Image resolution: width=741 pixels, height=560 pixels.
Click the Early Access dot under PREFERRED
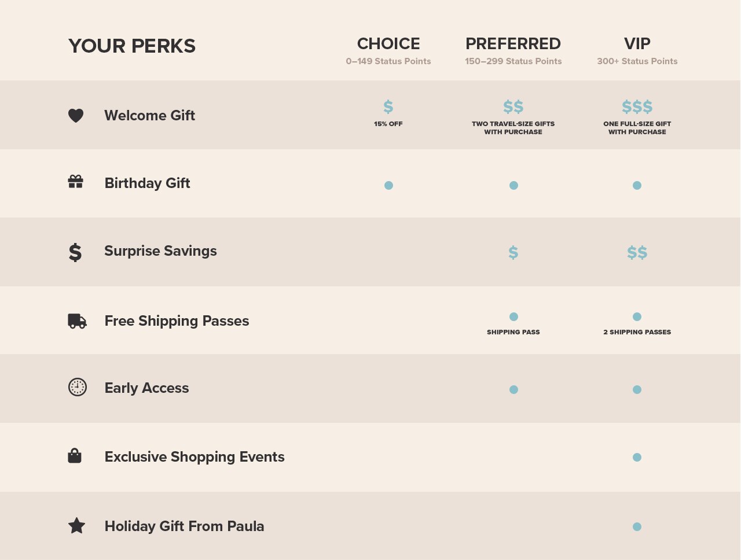coord(513,389)
